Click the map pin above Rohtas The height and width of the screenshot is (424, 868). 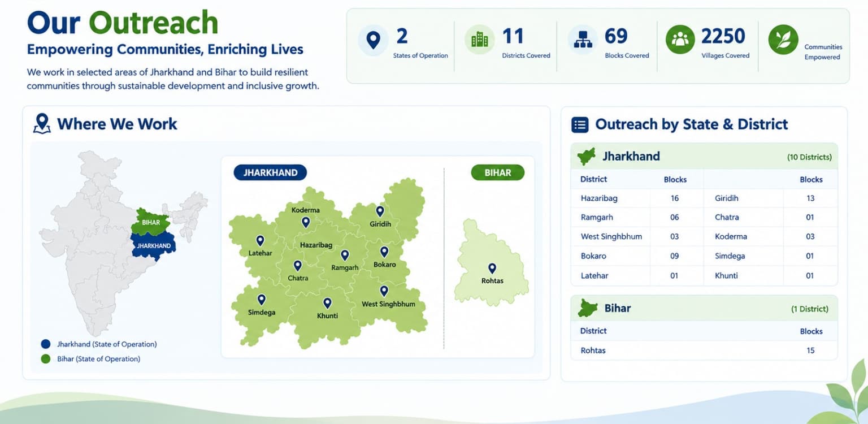[492, 269]
